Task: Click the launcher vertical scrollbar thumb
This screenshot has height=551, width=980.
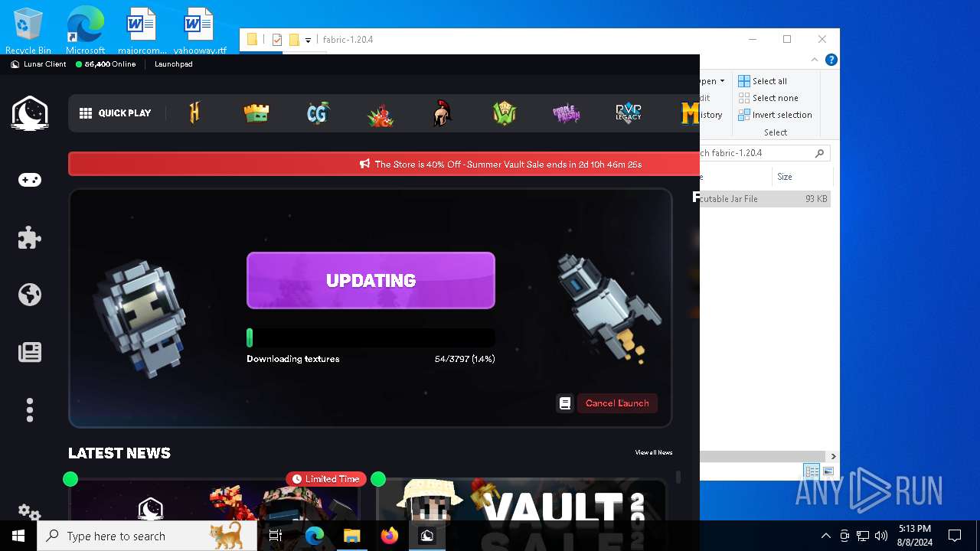Action: pyautogui.click(x=678, y=477)
